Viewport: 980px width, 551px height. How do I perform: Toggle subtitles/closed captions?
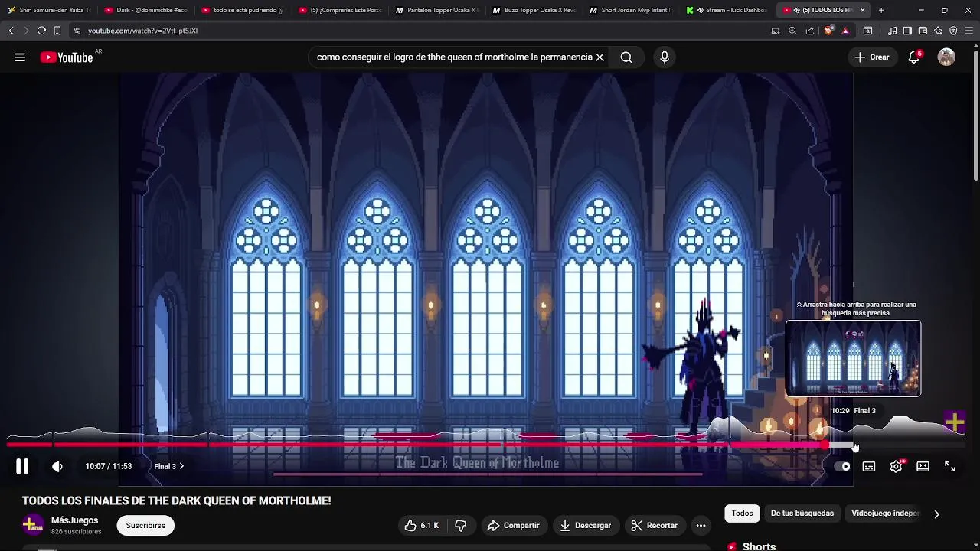click(869, 466)
